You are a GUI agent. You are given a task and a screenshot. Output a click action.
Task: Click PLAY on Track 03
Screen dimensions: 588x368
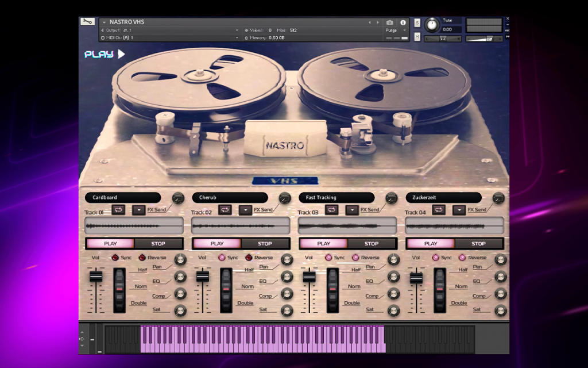[324, 244]
